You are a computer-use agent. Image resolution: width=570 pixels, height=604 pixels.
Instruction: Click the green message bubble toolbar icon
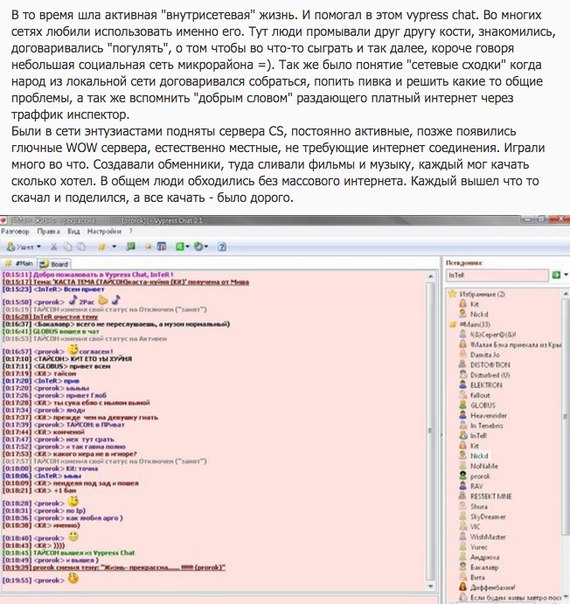click(131, 247)
